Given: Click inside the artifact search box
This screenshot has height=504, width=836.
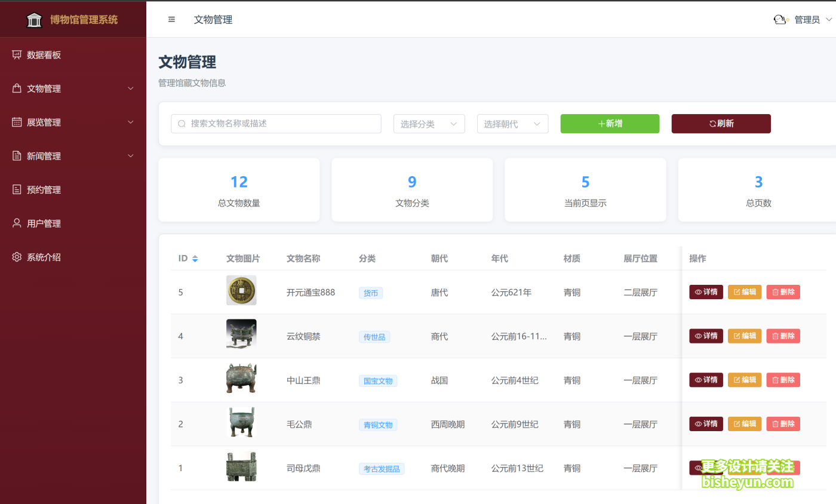Looking at the screenshot, I should (276, 124).
